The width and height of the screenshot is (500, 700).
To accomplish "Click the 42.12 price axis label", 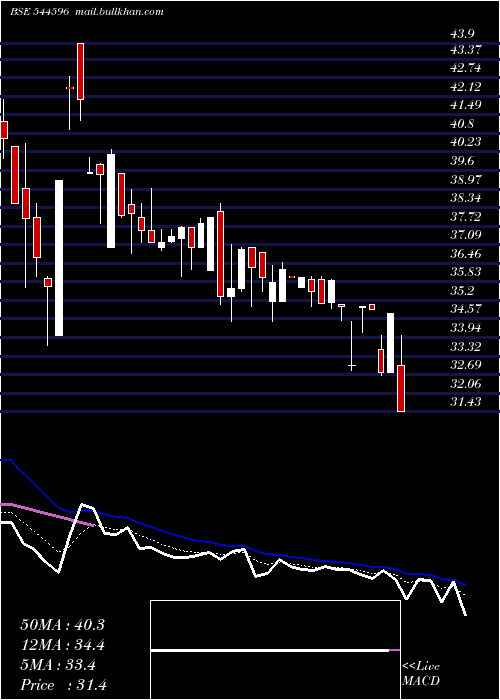I will click(x=466, y=87).
